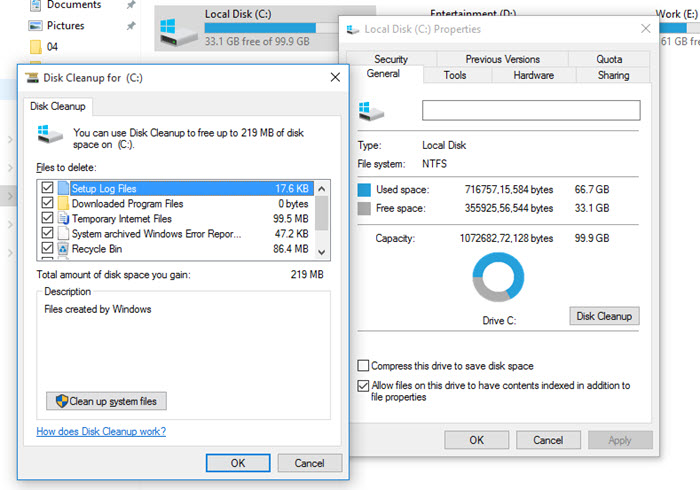Click drive icon in Disk Cleanup description
700x490 pixels.
50,134
